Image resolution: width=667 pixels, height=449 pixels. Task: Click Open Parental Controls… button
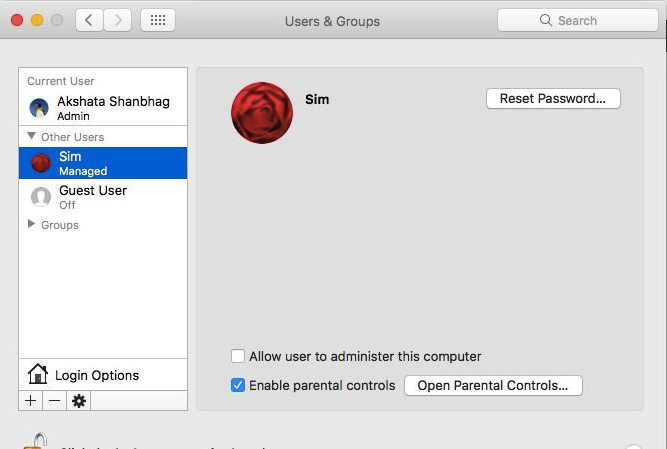pyautogui.click(x=493, y=386)
